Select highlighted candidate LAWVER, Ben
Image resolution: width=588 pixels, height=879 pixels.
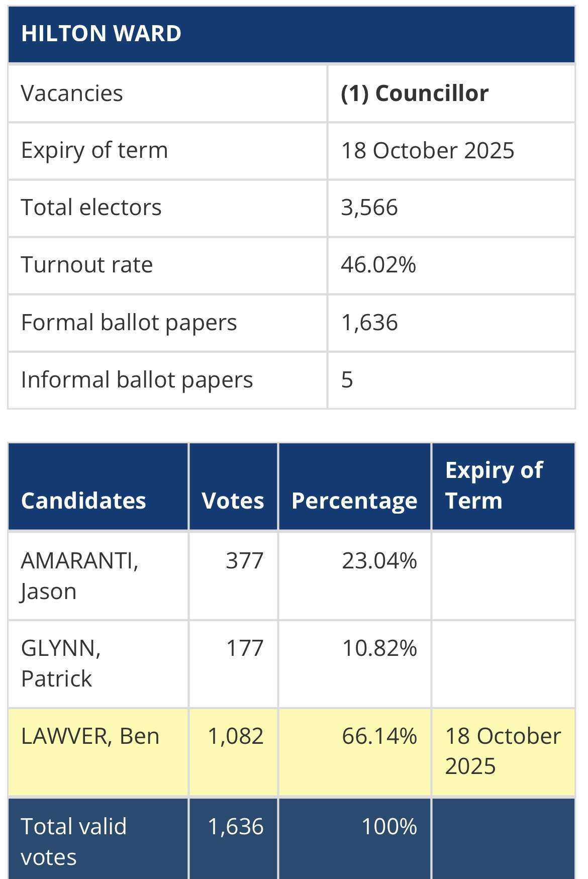click(90, 736)
